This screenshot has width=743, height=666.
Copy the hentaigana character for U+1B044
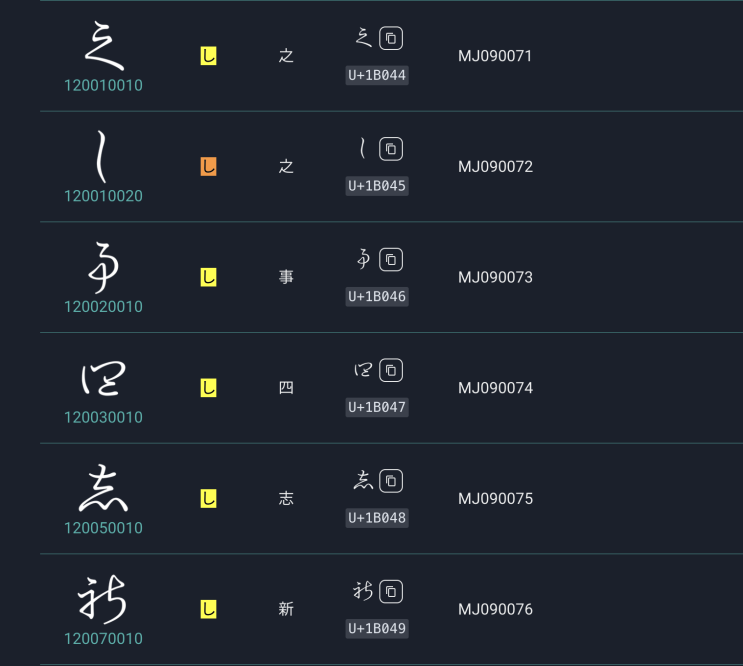pos(391,39)
